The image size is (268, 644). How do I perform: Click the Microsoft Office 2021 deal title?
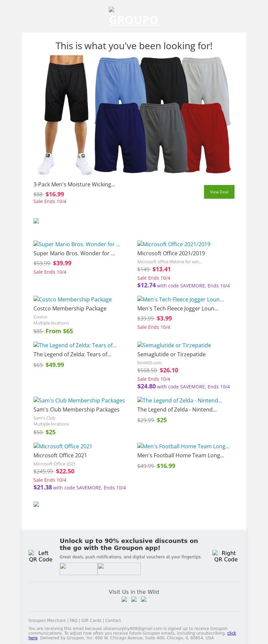click(x=60, y=455)
